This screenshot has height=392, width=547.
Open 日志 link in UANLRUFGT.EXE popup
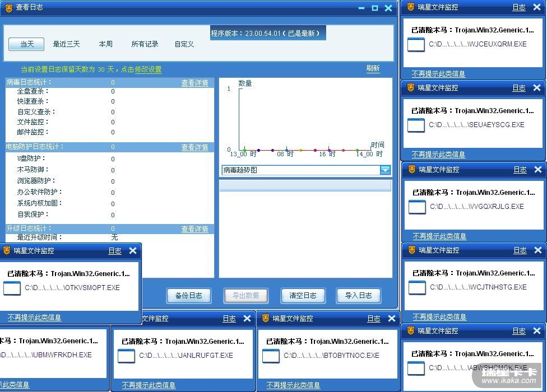click(229, 319)
